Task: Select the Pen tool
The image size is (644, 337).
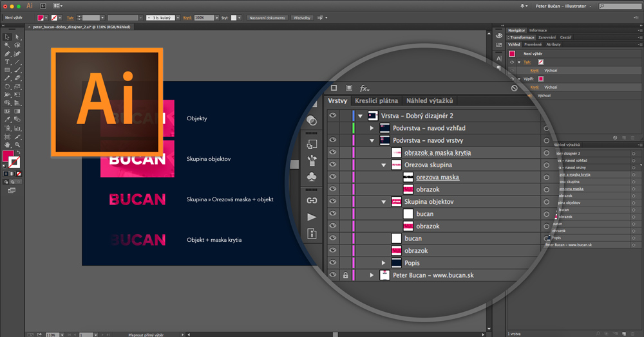Action: [7, 54]
